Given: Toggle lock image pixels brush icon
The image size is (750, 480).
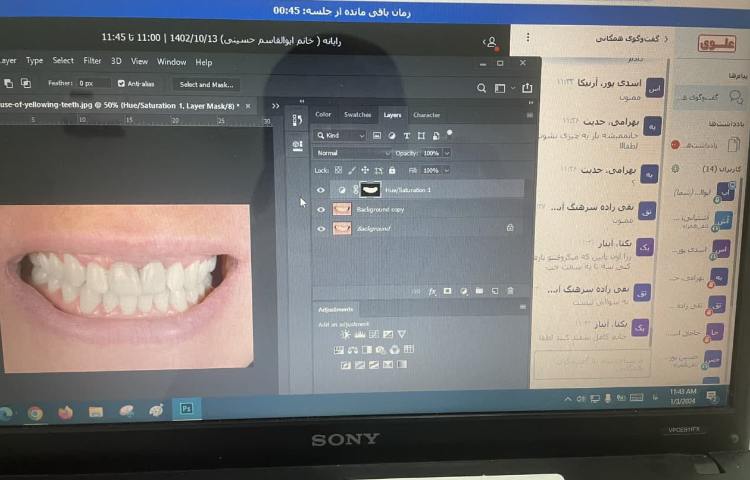Looking at the screenshot, I should click(x=352, y=170).
